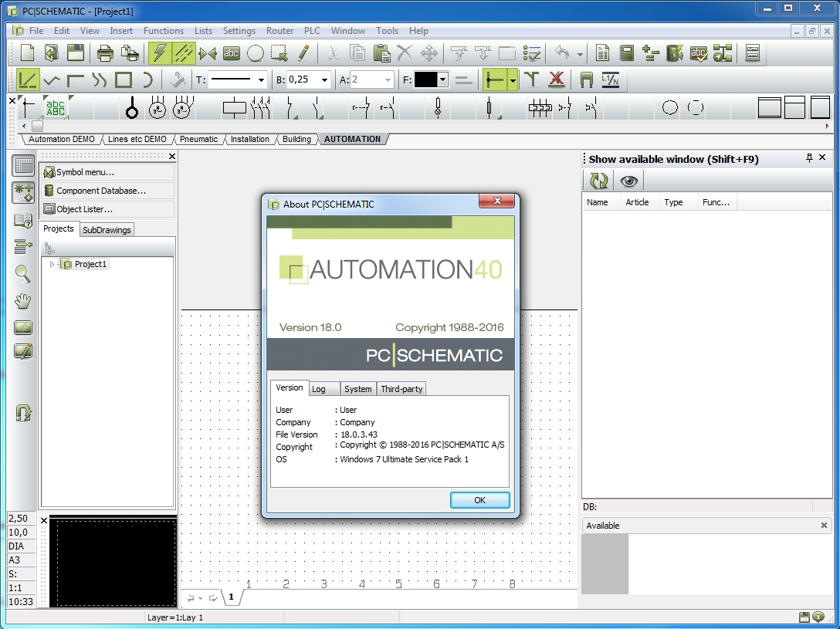Select the Zoom magnifier tool in left sidebar
The image size is (840, 629).
(x=23, y=273)
